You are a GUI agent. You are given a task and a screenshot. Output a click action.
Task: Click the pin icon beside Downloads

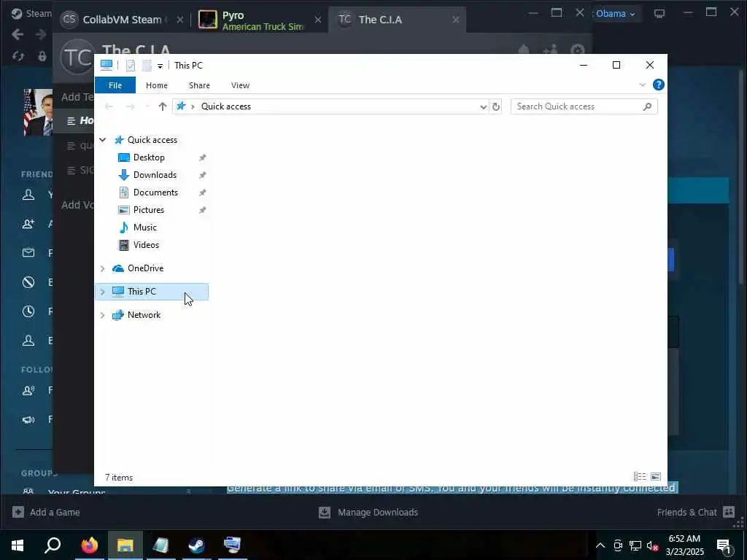(202, 175)
